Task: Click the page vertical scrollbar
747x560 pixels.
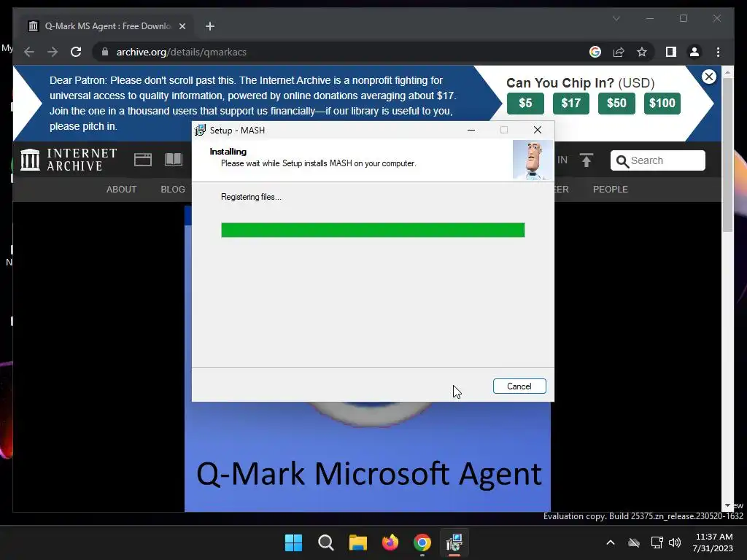Action: coord(727,155)
